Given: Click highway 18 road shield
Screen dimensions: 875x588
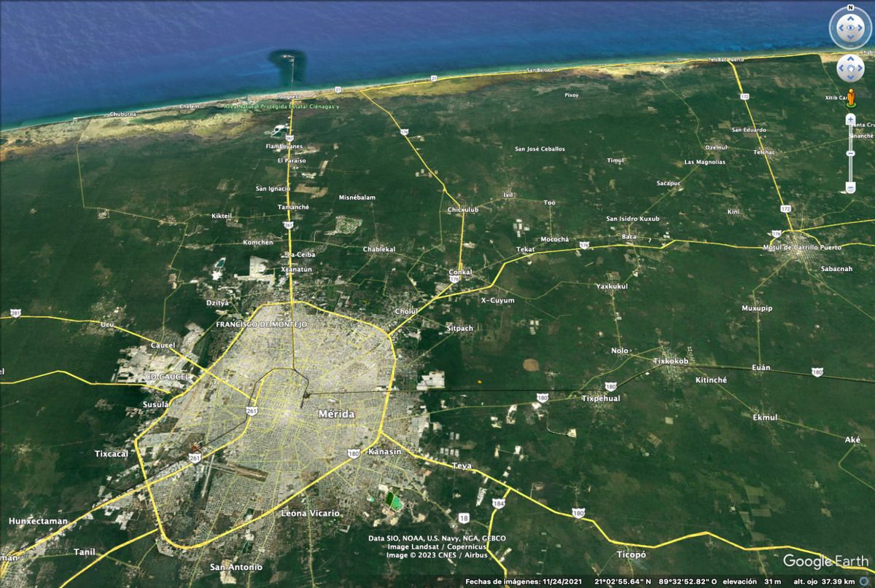Looking at the screenshot, I should click(464, 518).
